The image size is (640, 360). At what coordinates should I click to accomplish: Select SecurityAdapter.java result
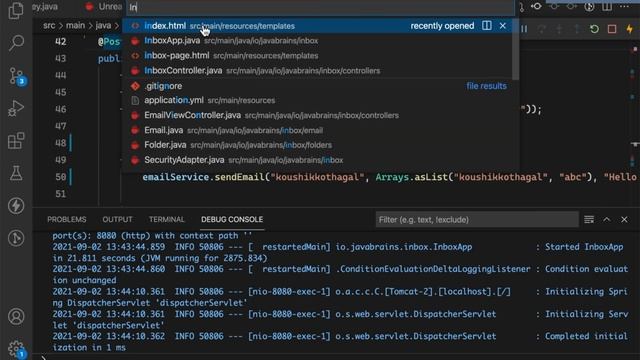318,160
